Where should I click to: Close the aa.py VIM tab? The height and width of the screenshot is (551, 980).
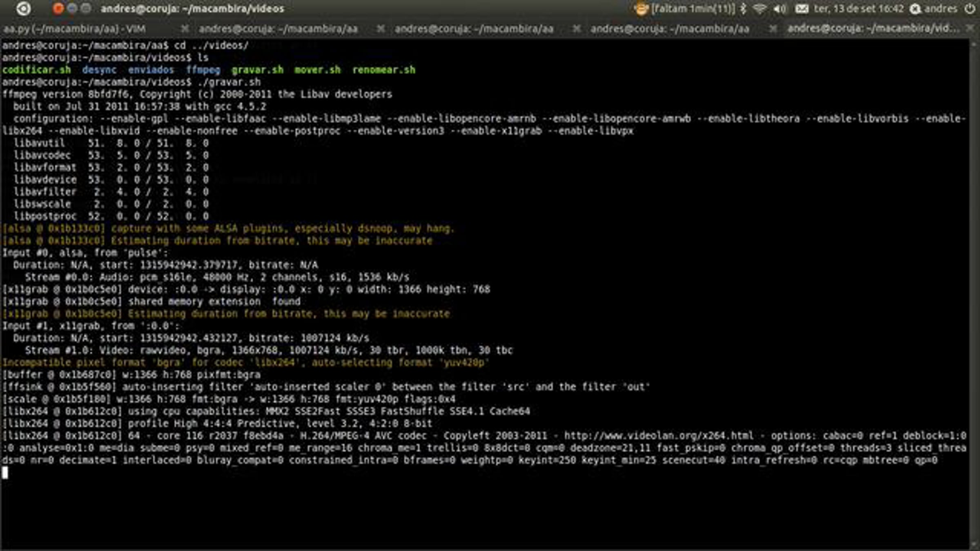click(x=185, y=29)
